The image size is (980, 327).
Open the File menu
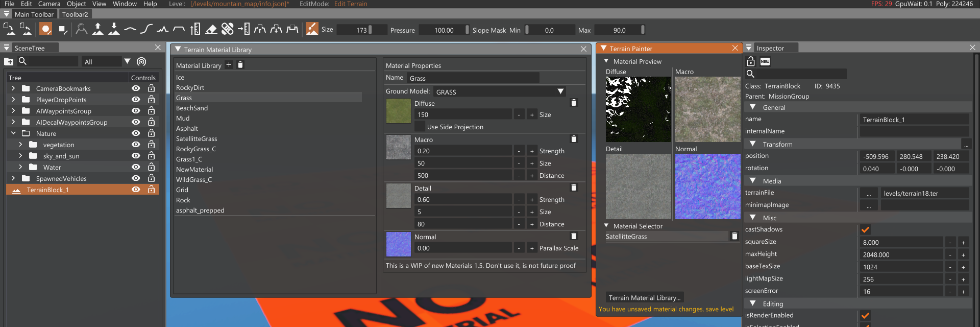coord(10,4)
